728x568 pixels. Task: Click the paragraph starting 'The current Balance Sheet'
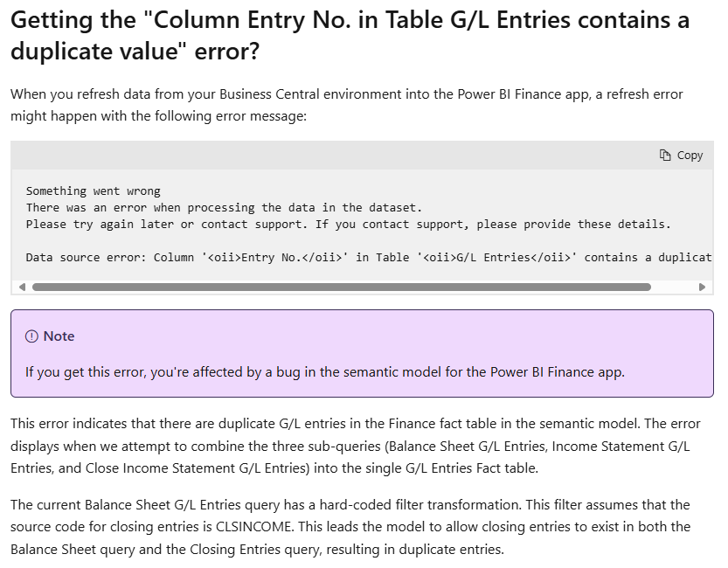350,527
